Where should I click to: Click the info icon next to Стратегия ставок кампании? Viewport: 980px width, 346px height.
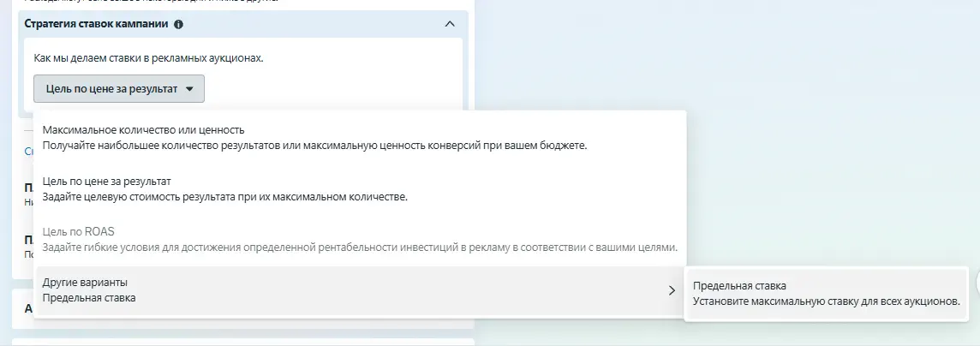point(179,24)
